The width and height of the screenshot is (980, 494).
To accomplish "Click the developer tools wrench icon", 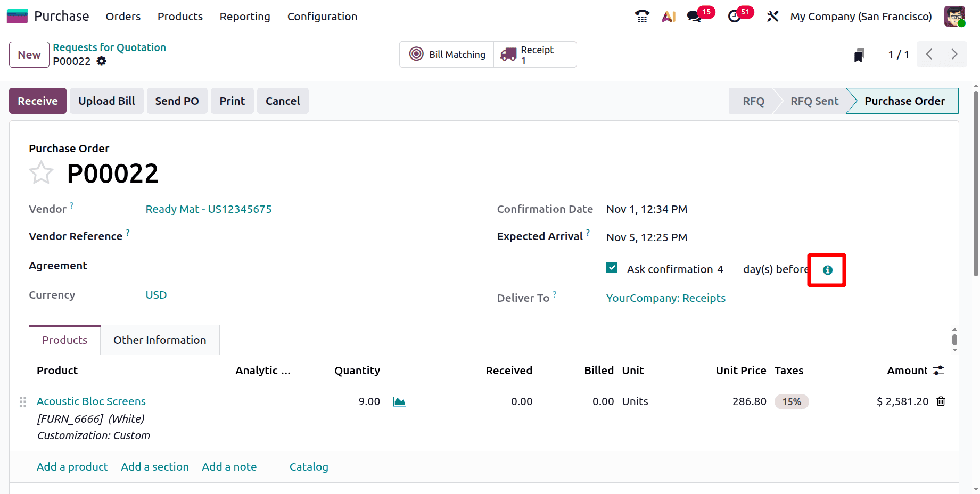I will coord(772,16).
